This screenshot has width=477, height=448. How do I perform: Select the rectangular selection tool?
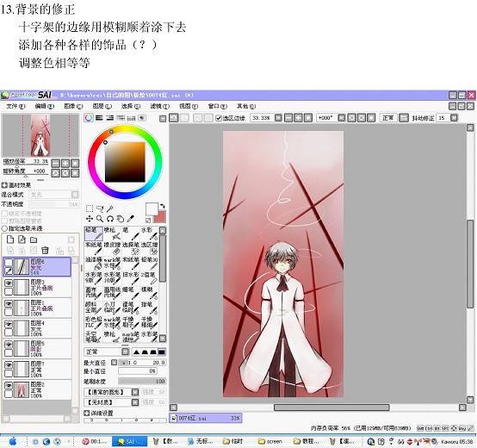90,208
